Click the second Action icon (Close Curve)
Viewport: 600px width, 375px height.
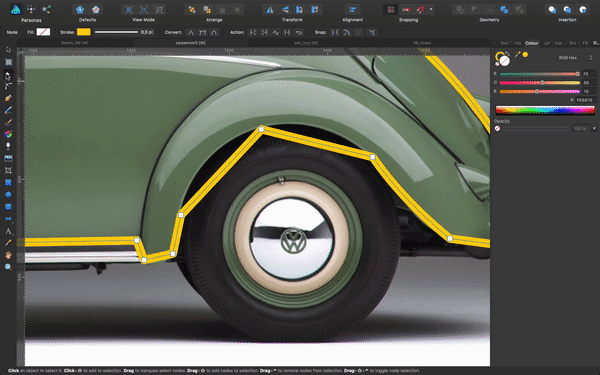coord(264,33)
